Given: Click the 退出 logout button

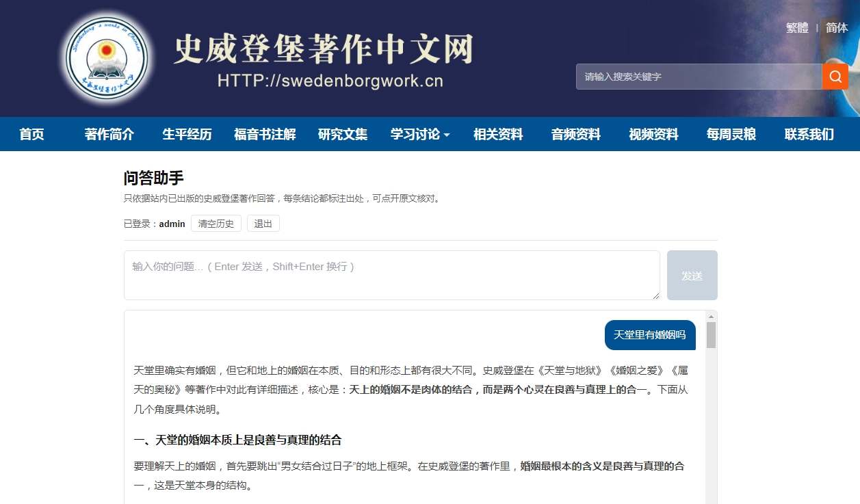Looking at the screenshot, I should (263, 224).
